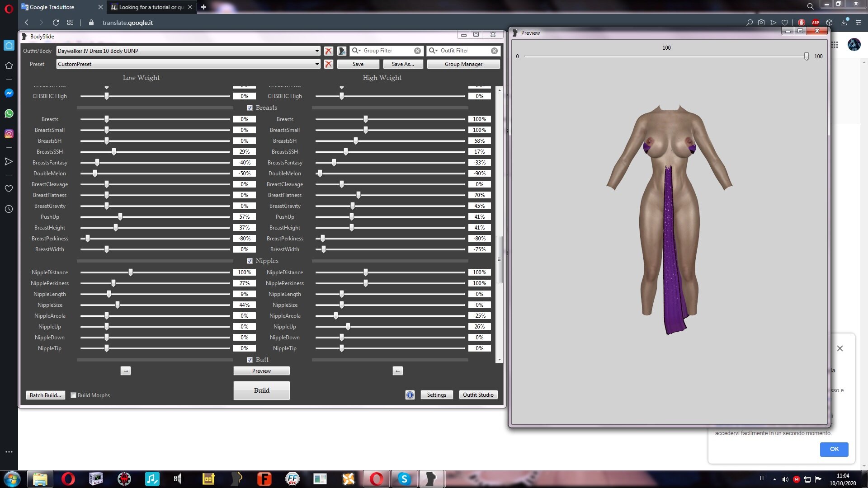
Task: Click the blue info icon beside Settings
Action: point(410,395)
